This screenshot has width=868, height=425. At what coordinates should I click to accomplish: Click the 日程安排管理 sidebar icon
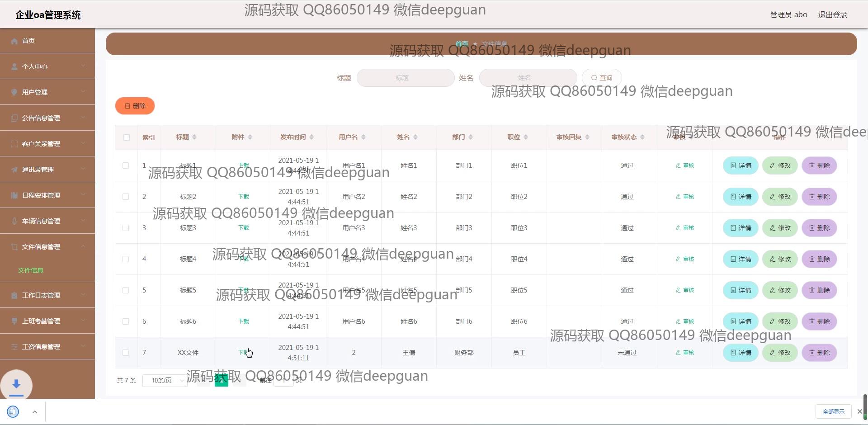[14, 195]
